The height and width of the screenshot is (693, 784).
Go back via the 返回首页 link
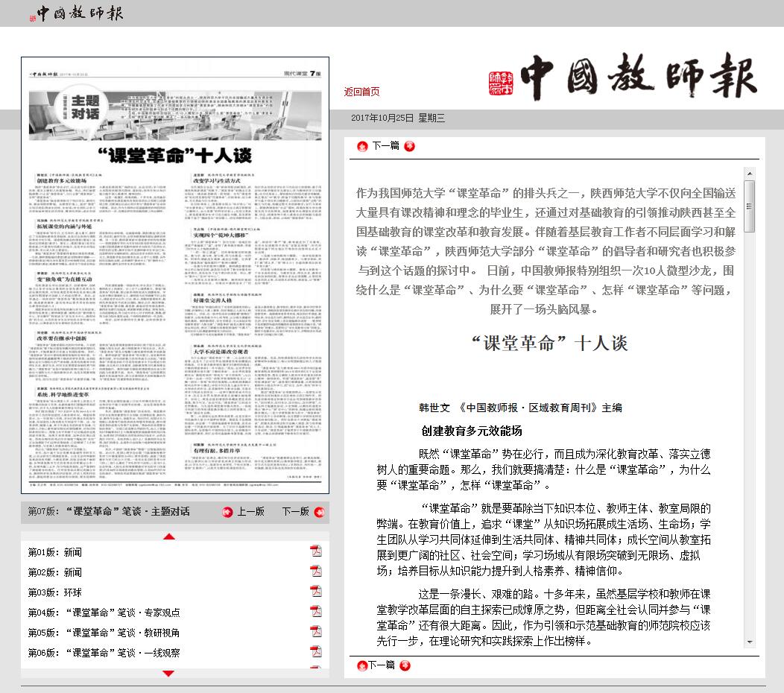pos(361,92)
